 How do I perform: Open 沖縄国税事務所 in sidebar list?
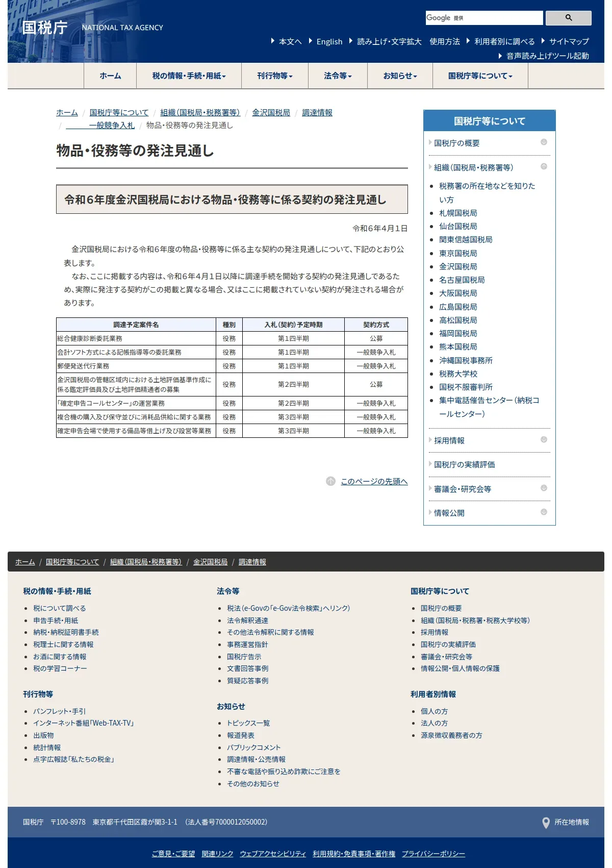click(x=466, y=360)
